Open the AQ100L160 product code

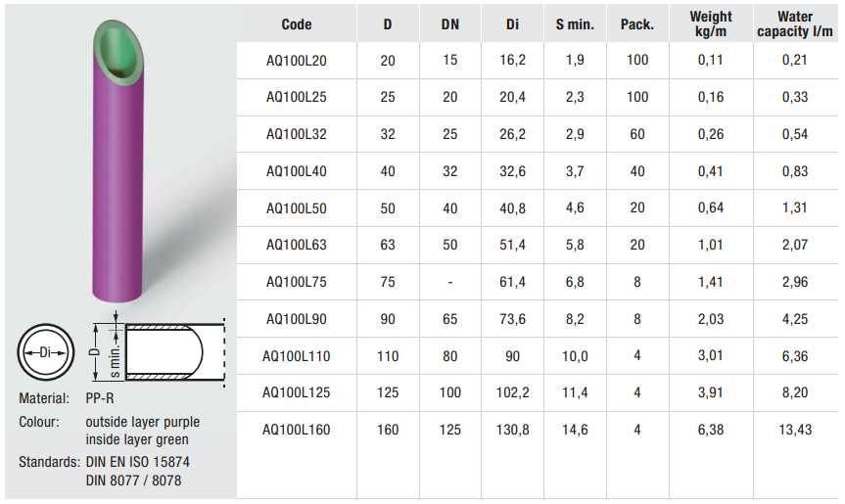point(296,429)
